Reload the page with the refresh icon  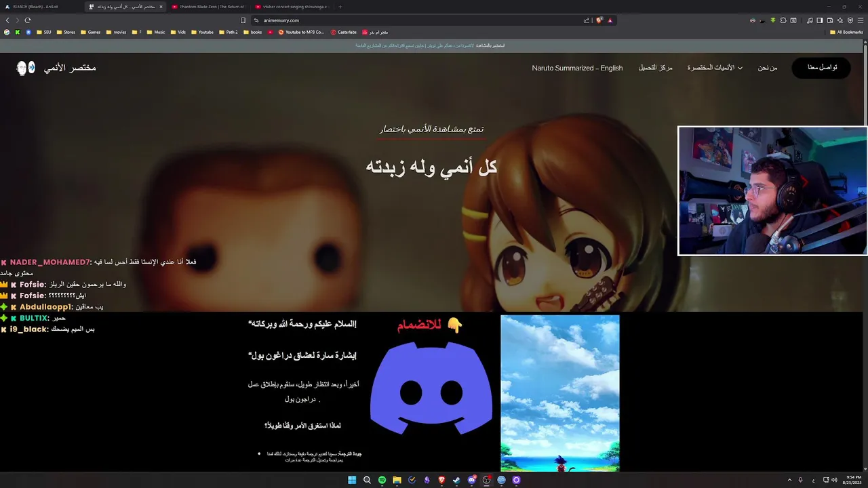coord(28,20)
